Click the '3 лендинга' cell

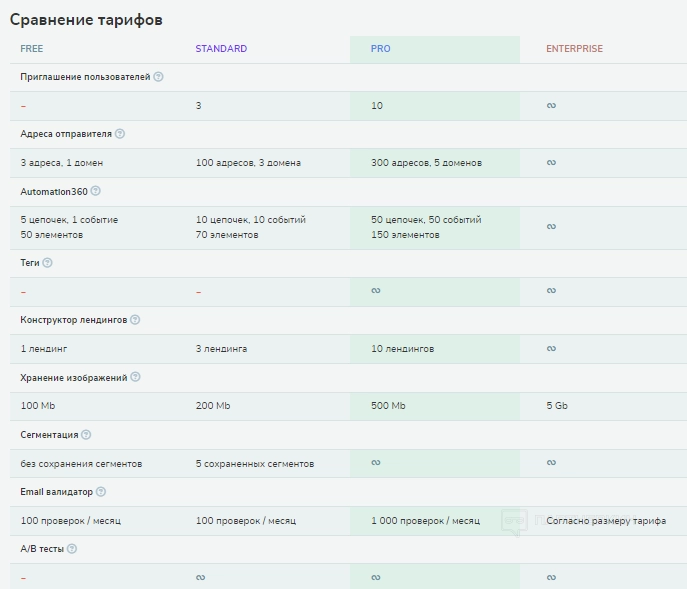coord(221,349)
